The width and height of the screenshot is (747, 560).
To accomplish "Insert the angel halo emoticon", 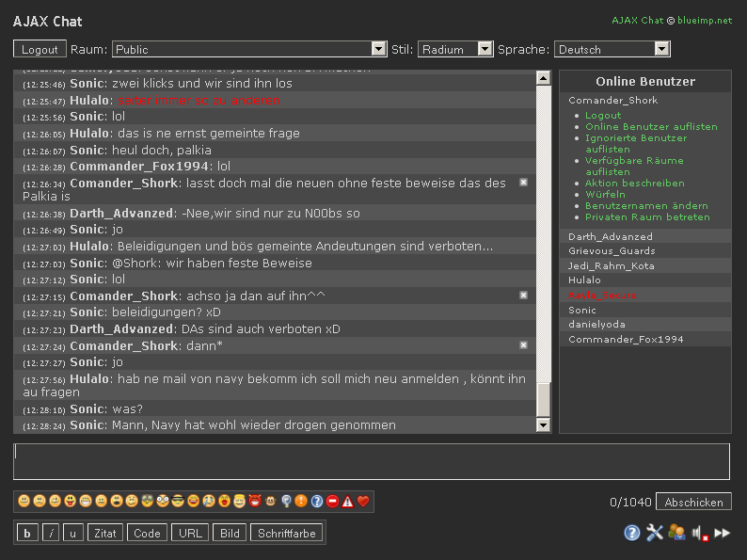I will pyautogui.click(x=239, y=501).
